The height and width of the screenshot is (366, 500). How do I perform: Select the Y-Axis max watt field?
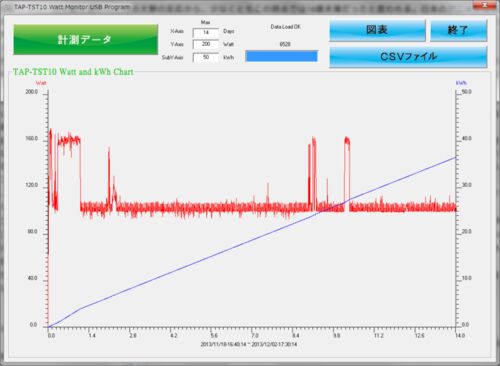pos(206,44)
